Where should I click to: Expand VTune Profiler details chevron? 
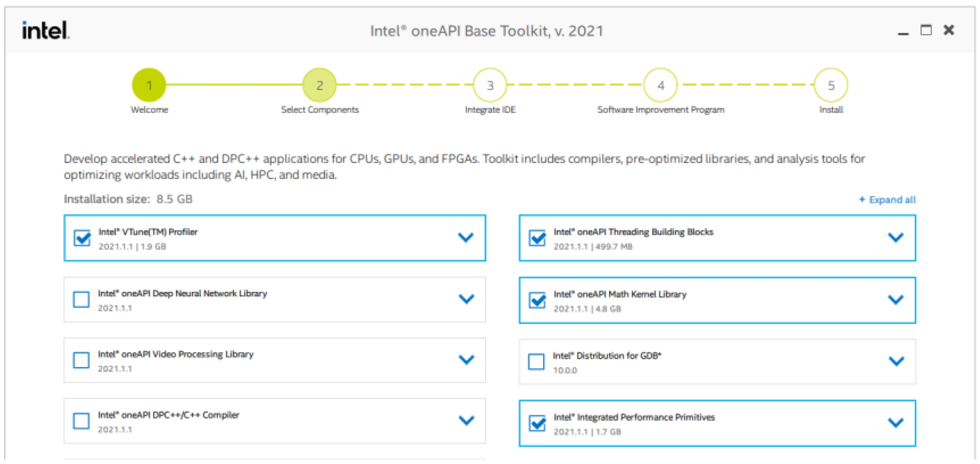[466, 238]
